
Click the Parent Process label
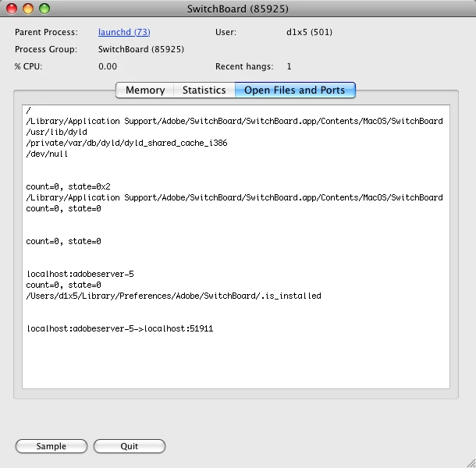(x=46, y=32)
